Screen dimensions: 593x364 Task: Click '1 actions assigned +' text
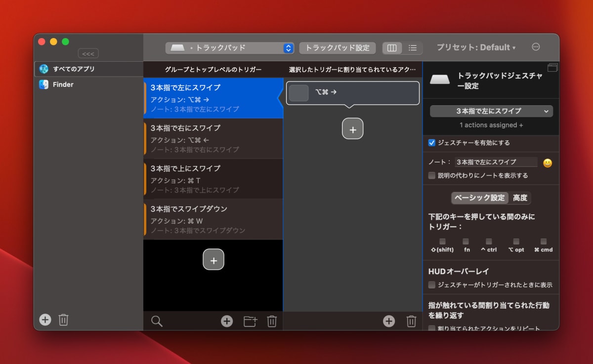(x=491, y=125)
